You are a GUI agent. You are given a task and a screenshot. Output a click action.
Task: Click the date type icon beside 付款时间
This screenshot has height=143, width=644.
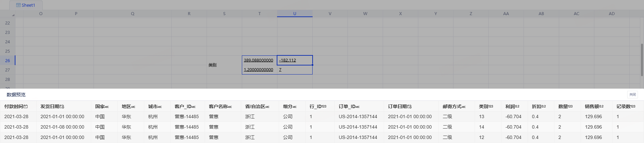coord(26,106)
